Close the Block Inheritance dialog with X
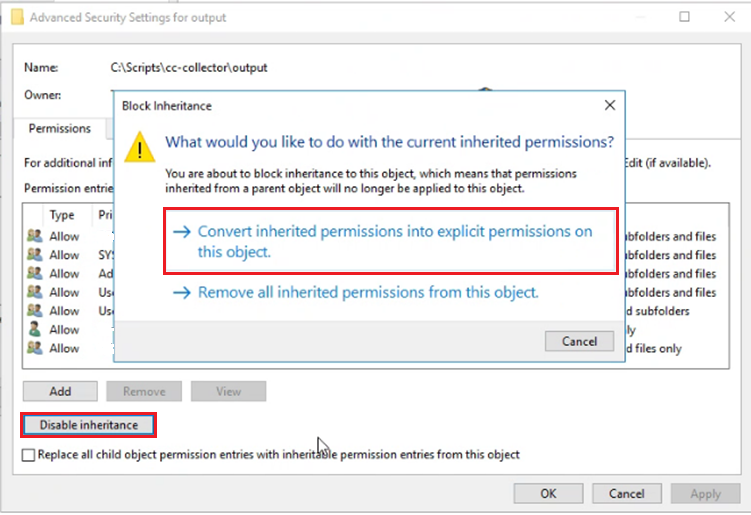The image size is (751, 515). point(610,105)
